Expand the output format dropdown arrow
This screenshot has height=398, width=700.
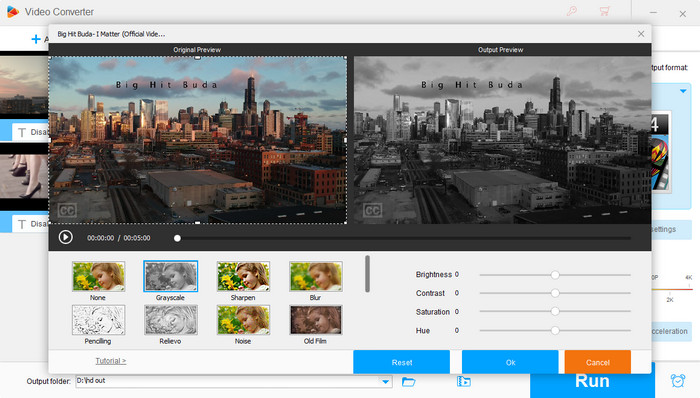click(683, 91)
